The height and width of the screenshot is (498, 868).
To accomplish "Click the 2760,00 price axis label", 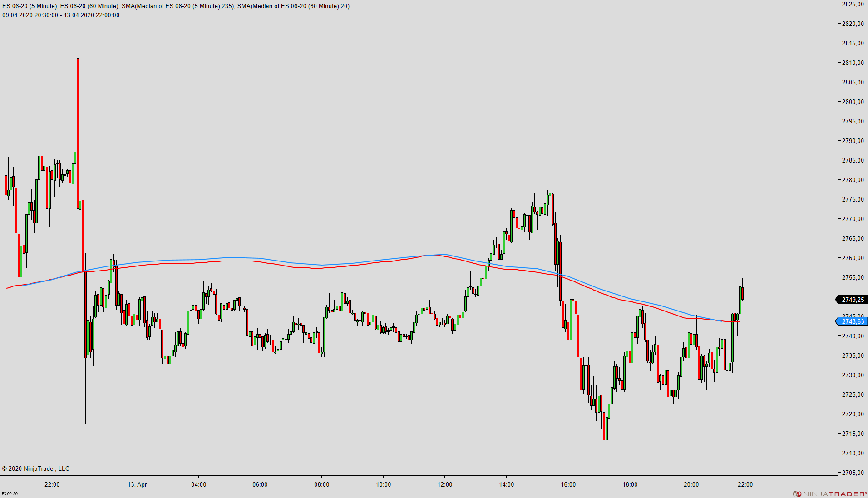I will [853, 258].
